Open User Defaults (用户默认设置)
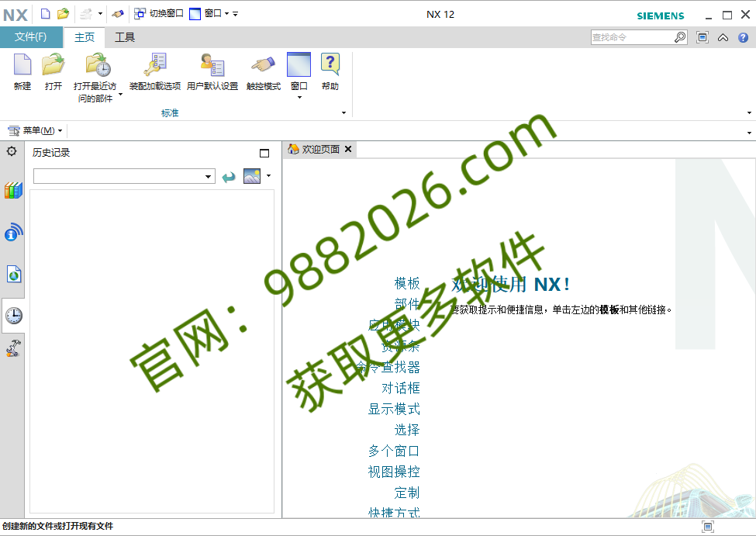 212,71
